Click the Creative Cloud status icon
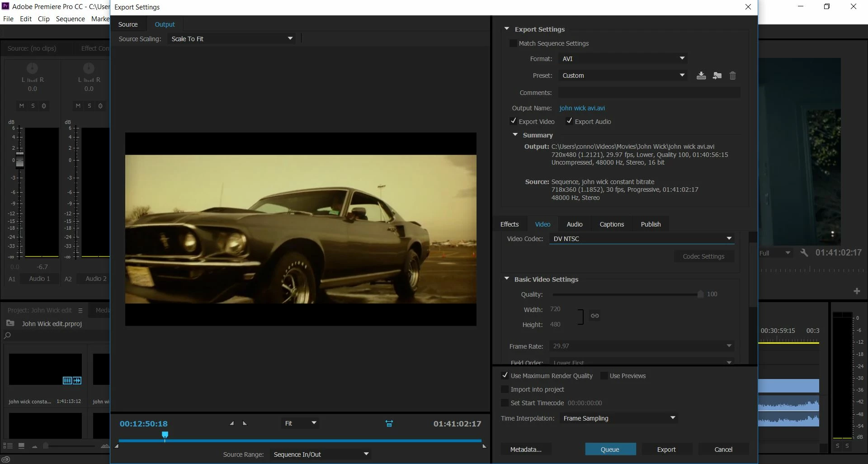 click(x=6, y=459)
